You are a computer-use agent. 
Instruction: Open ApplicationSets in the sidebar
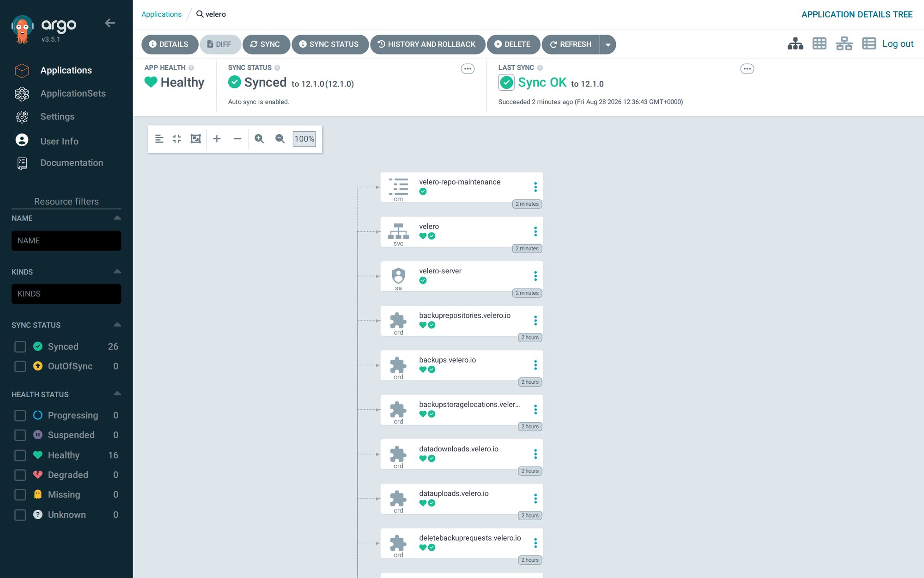coord(73,93)
